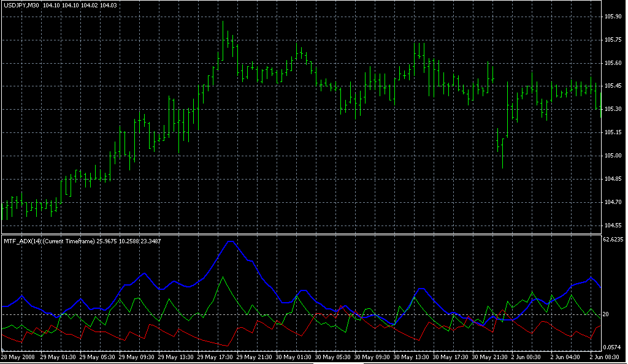Click the level 20 label in indicator scale
Viewport: 628px width, 364px height.
(607, 314)
